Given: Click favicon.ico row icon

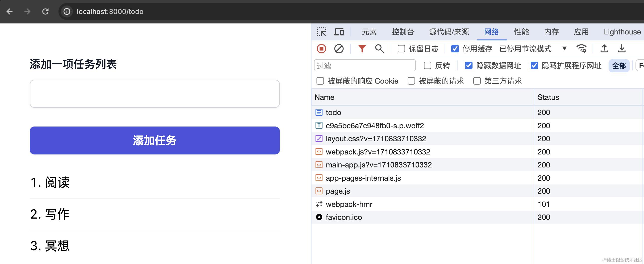Looking at the screenshot, I should (319, 217).
